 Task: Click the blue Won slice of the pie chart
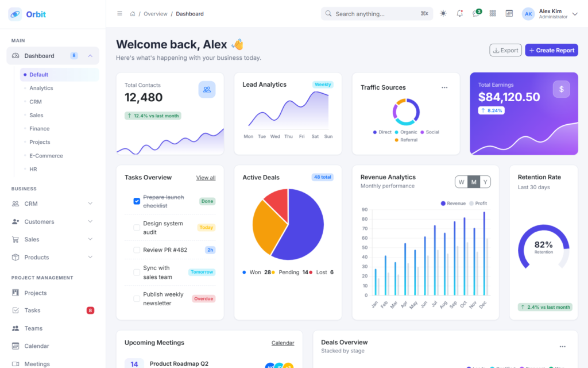(305, 229)
